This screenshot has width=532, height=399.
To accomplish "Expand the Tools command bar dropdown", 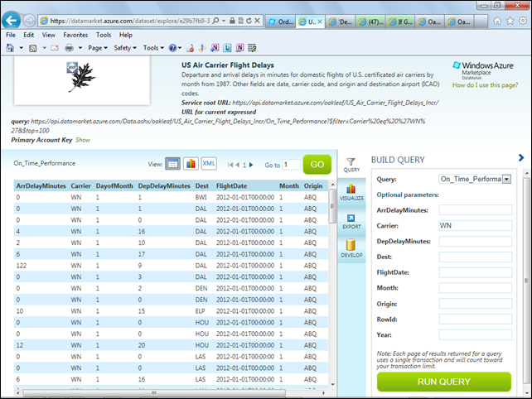I will [x=153, y=48].
